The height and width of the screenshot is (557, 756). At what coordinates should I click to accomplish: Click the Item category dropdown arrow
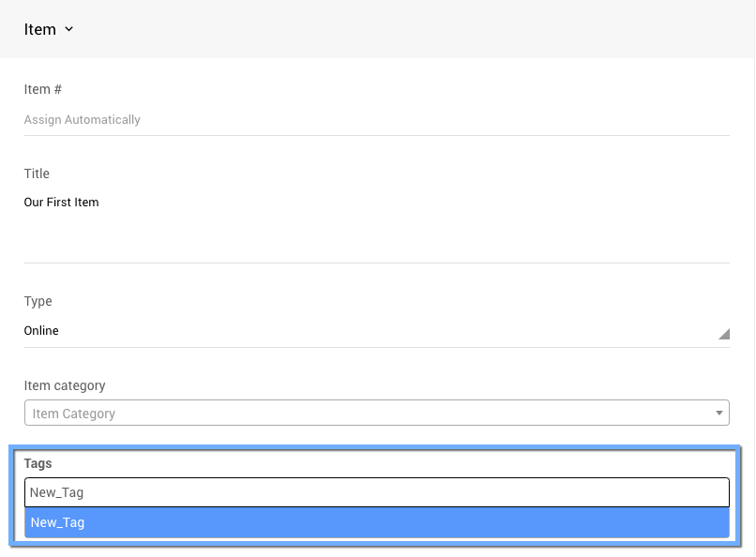coord(719,414)
